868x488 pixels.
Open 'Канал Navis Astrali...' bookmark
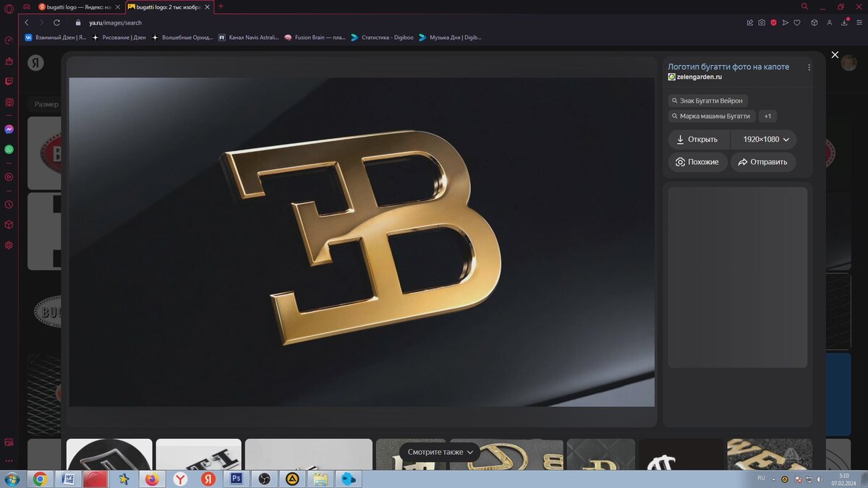pyautogui.click(x=248, y=37)
